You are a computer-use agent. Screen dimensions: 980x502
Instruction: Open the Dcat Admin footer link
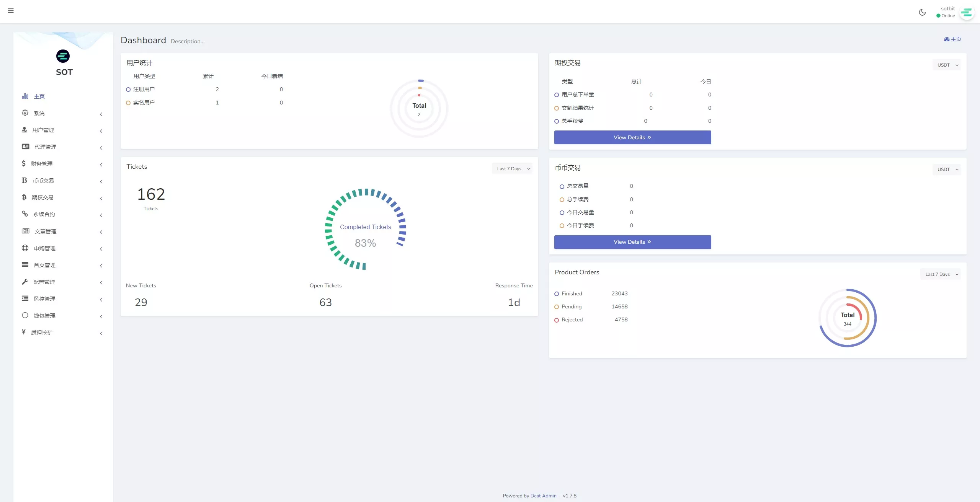point(543,496)
